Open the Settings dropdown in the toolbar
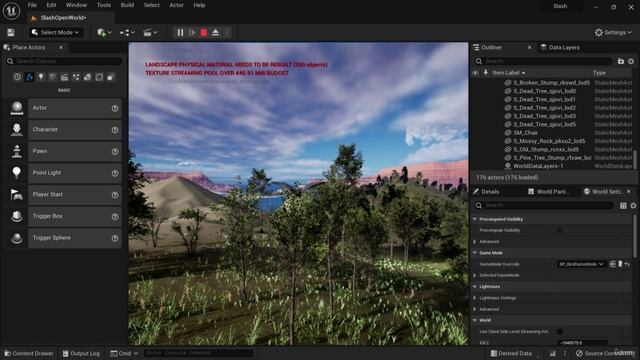 [x=613, y=32]
